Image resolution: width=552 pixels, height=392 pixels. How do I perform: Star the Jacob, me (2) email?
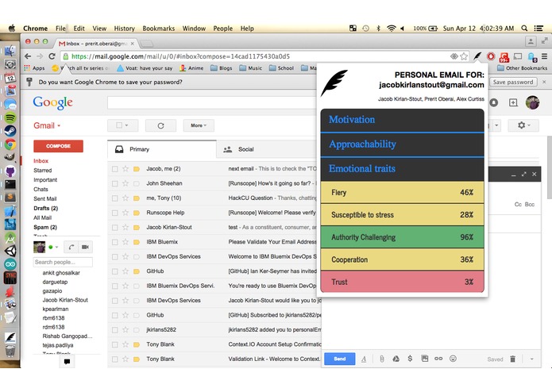coord(125,169)
